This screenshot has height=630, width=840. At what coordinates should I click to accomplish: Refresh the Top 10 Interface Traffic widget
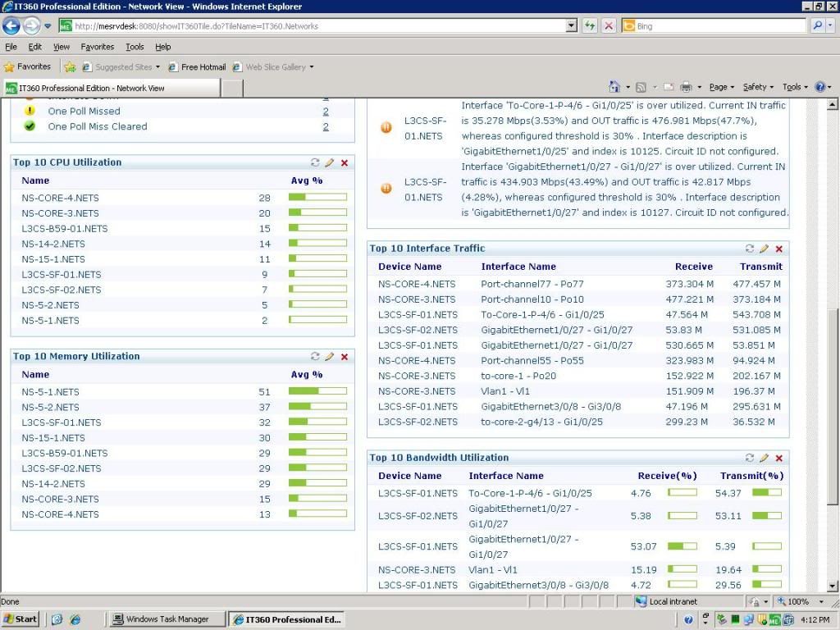tap(750, 248)
